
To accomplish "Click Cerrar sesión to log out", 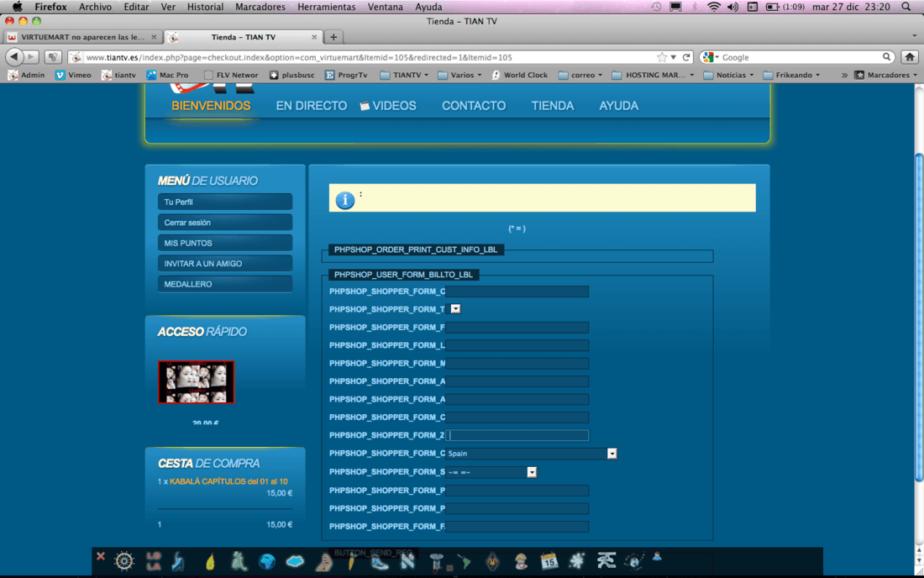I will tap(224, 222).
